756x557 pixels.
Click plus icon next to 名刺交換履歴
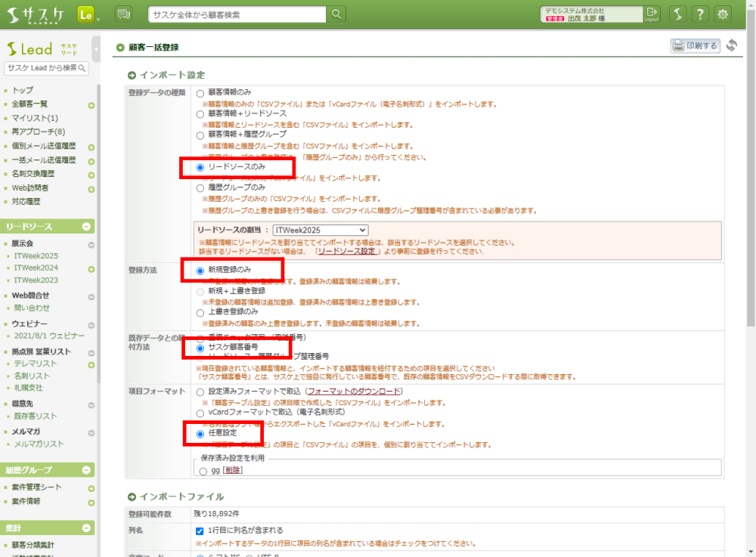coord(91,175)
